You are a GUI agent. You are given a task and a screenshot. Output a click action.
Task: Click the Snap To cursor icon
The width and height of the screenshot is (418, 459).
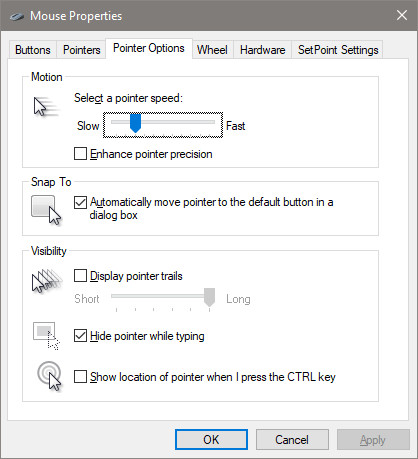(46, 210)
